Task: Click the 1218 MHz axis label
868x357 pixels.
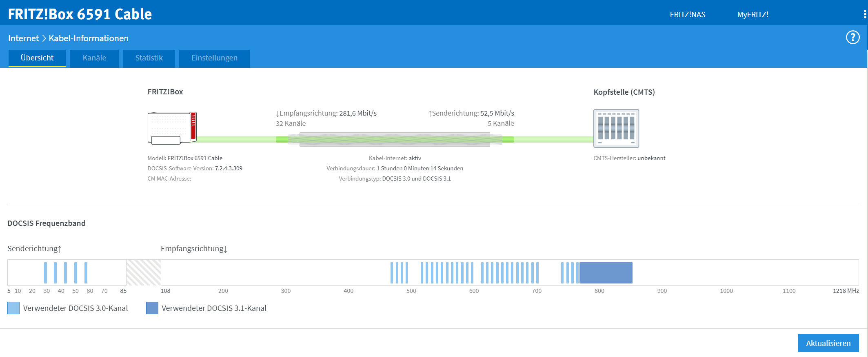Action: (846, 291)
